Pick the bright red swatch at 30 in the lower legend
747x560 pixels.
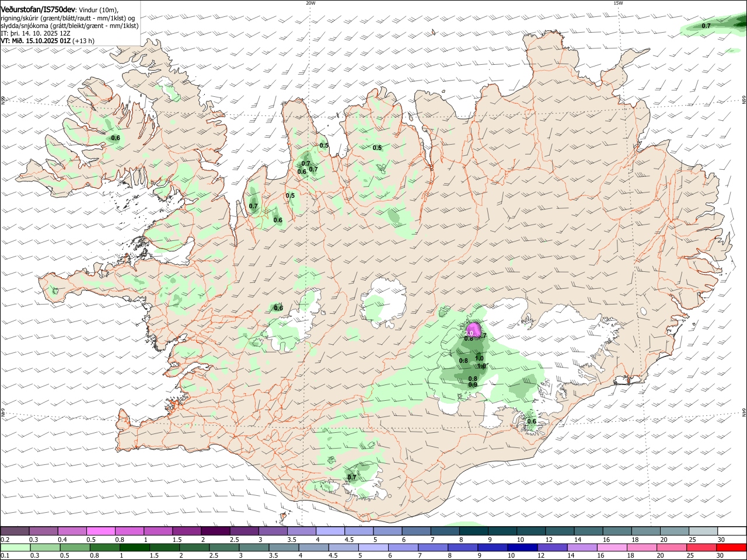(x=732, y=547)
